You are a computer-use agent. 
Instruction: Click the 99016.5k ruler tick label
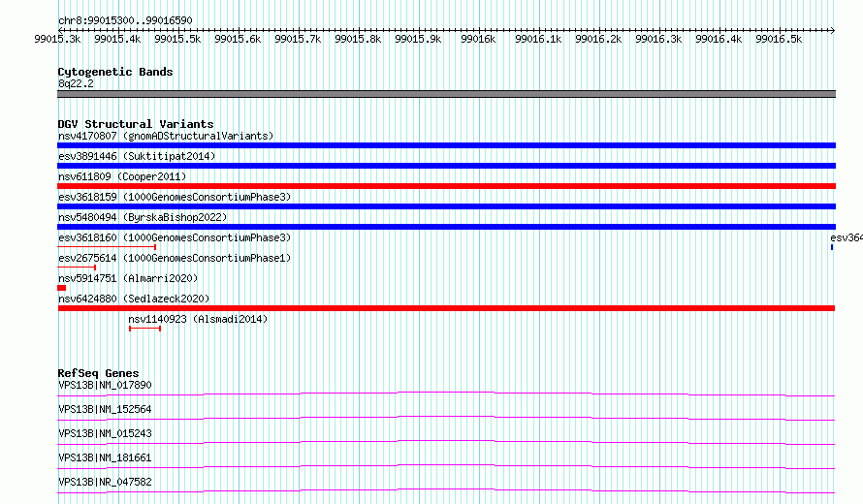point(779,39)
